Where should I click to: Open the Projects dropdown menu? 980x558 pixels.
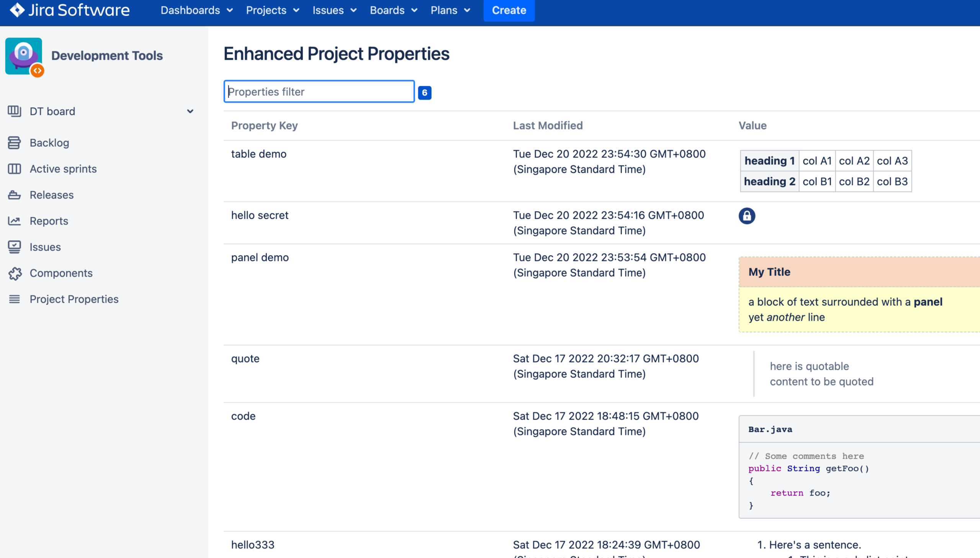(x=272, y=10)
